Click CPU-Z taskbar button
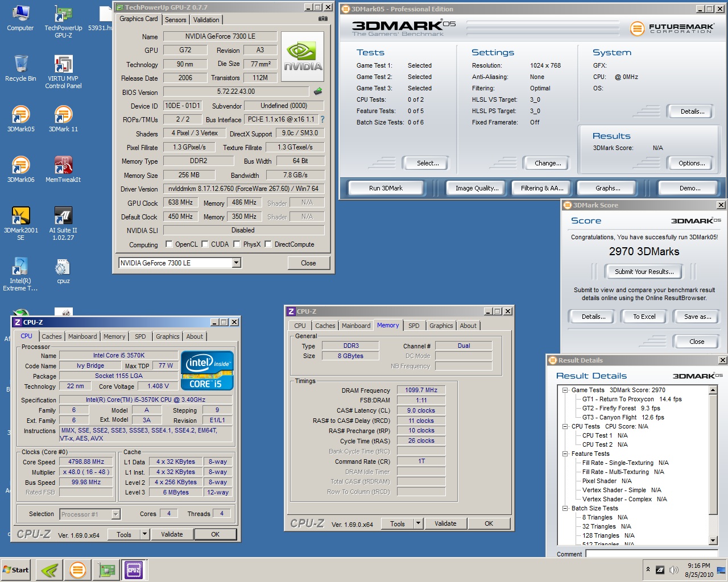 tap(134, 569)
